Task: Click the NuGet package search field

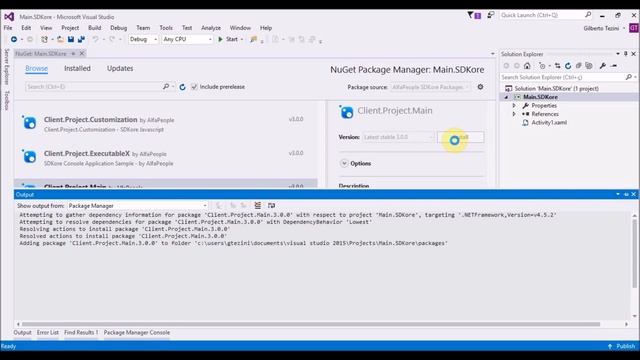Action: click(94, 87)
